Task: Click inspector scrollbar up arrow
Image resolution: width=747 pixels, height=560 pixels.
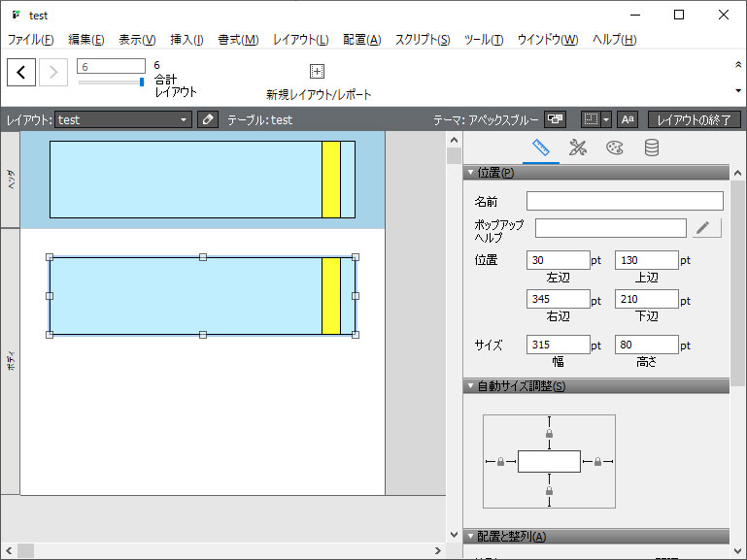Action: [x=738, y=173]
